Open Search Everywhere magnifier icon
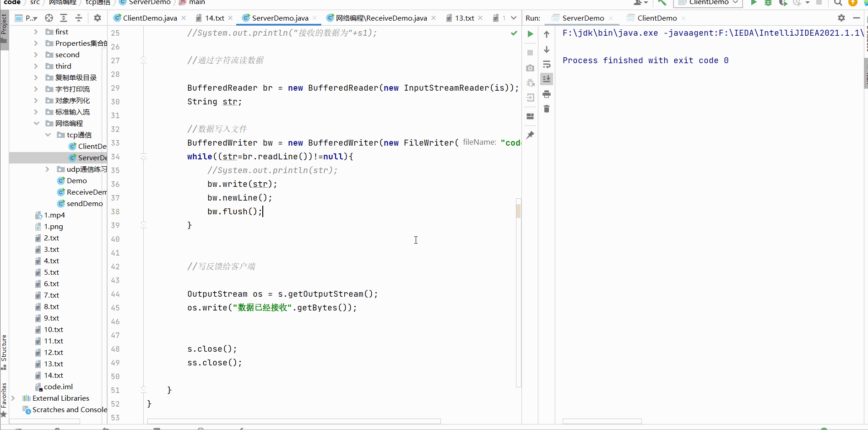 click(838, 2)
